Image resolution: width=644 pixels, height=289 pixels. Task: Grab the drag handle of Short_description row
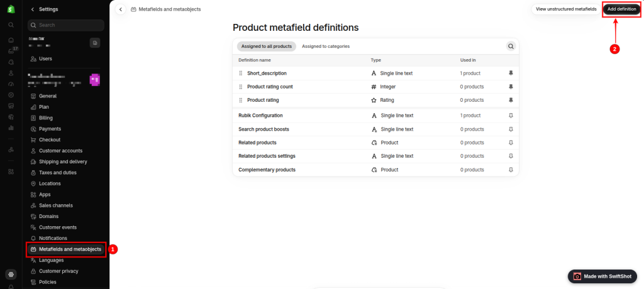241,73
